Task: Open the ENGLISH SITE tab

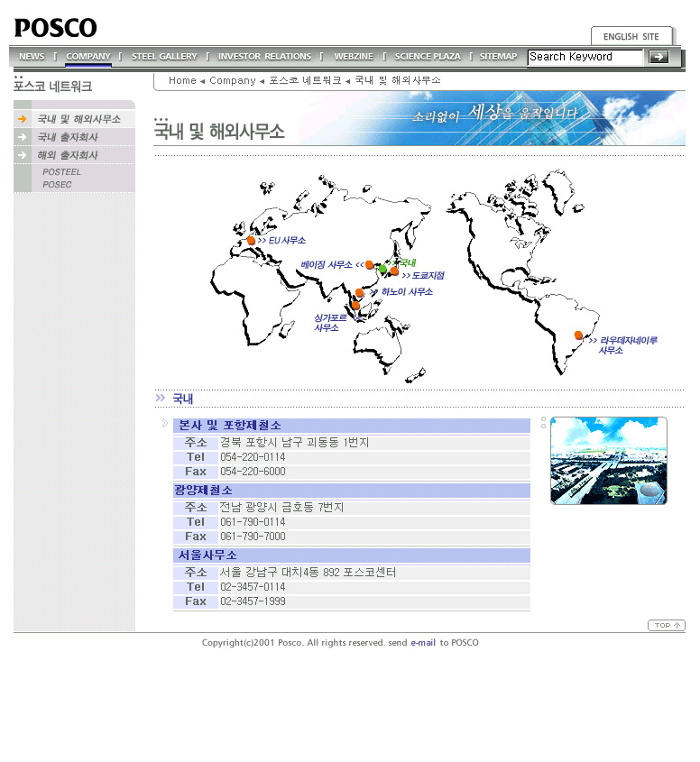Action: [x=631, y=37]
